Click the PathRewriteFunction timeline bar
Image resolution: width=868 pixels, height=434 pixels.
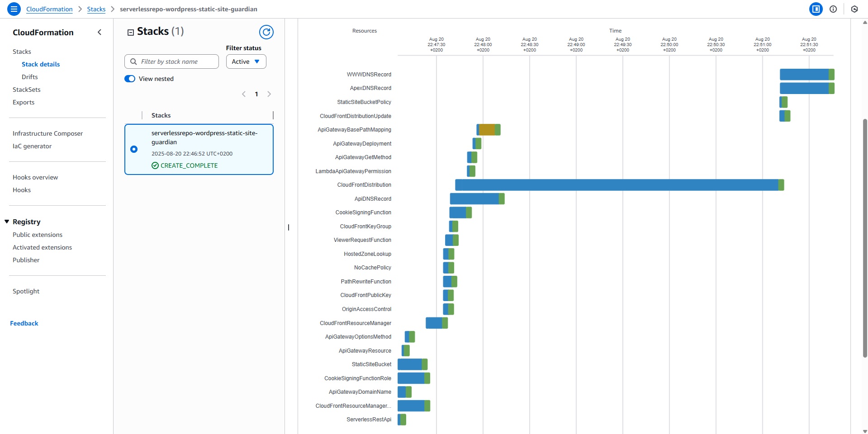click(450, 282)
